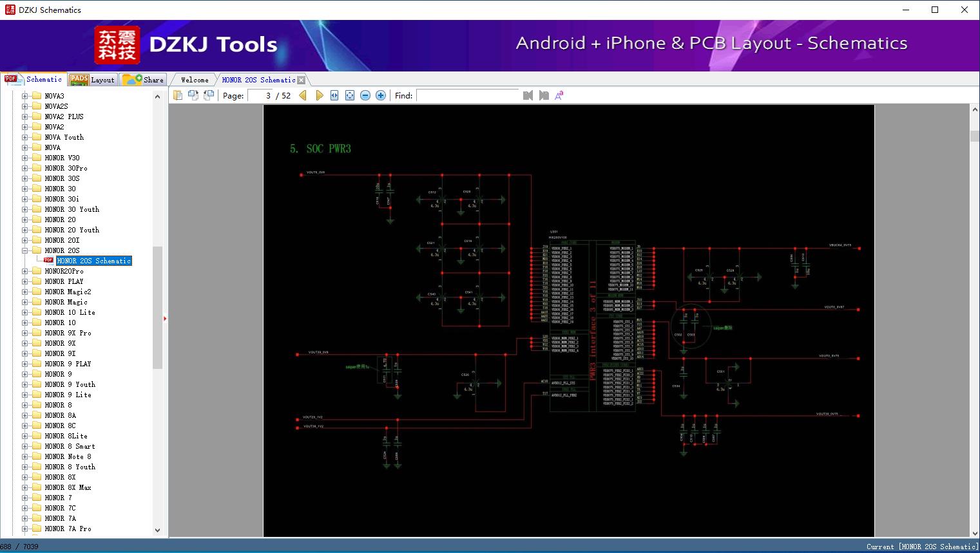Click the find previous icon
The image size is (980, 553).
[528, 95]
